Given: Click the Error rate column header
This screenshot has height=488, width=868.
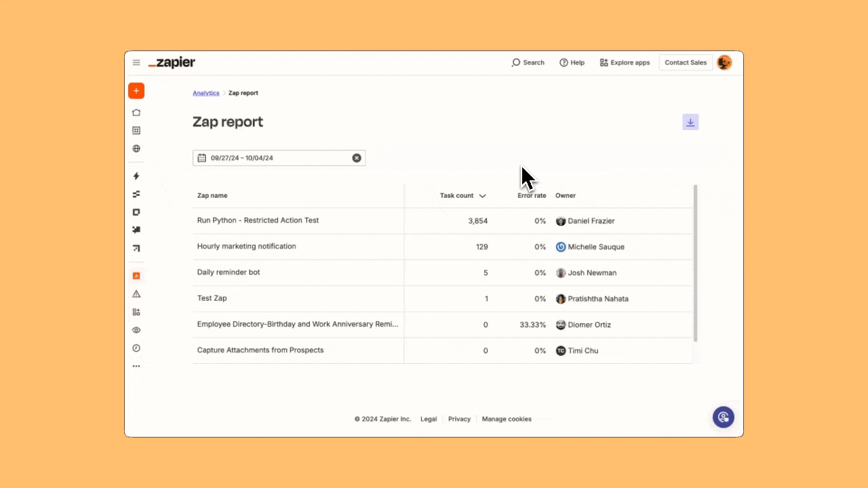Looking at the screenshot, I should pyautogui.click(x=532, y=196).
